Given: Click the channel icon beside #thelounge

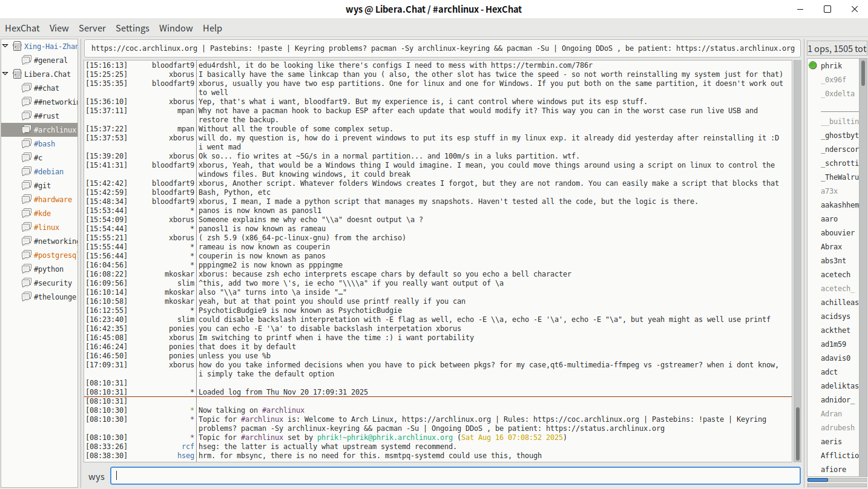Looking at the screenshot, I should (26, 297).
